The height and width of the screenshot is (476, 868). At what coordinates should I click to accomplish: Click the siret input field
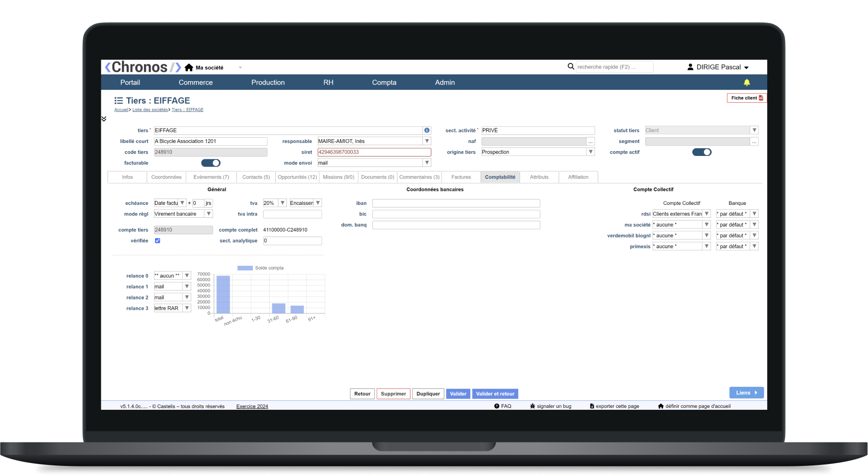tap(374, 152)
